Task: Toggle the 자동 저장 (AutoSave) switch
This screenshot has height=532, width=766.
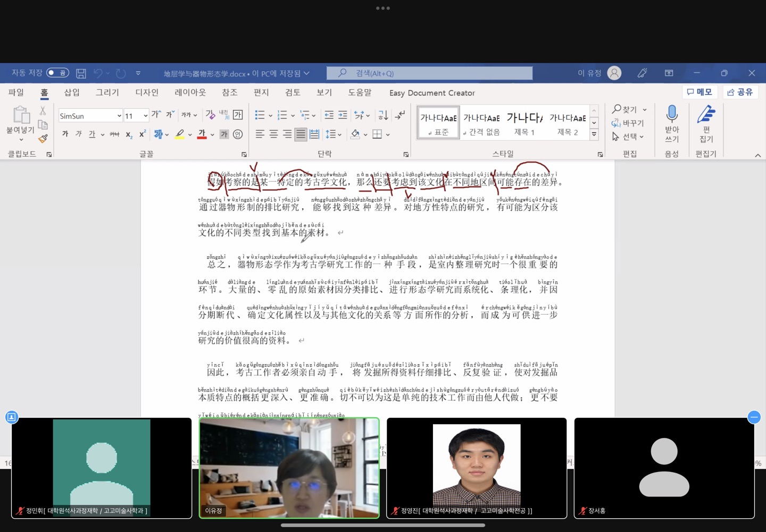Action: pos(57,73)
